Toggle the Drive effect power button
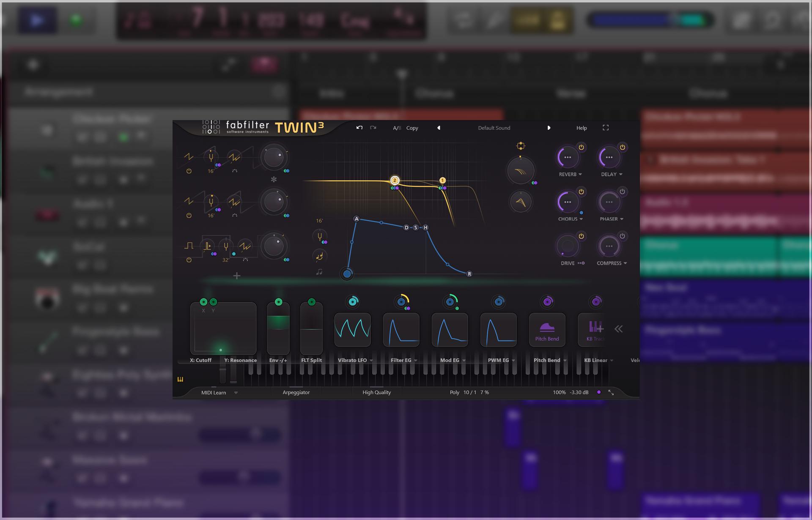 [581, 236]
